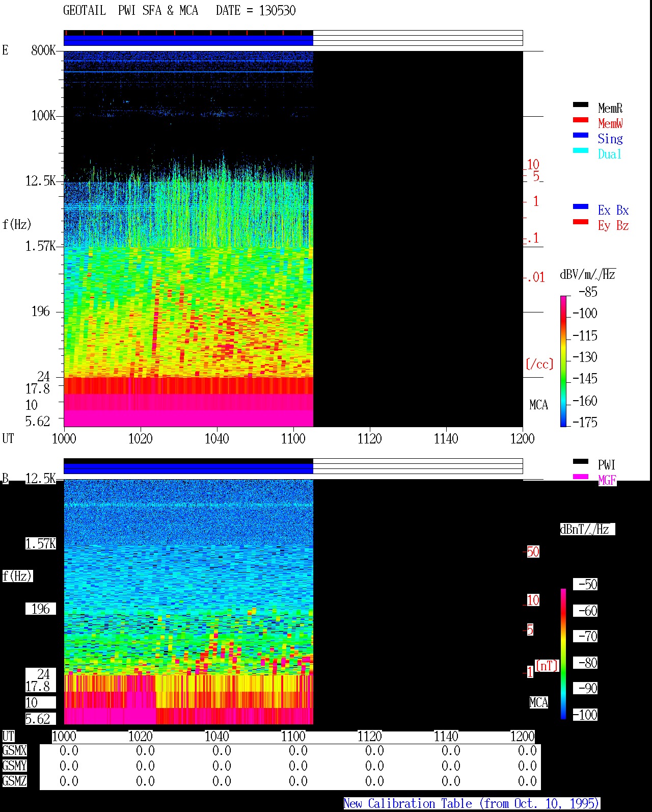This screenshot has width=652, height=812.
Task: Click the red MemW legend swatch
Action: point(581,120)
